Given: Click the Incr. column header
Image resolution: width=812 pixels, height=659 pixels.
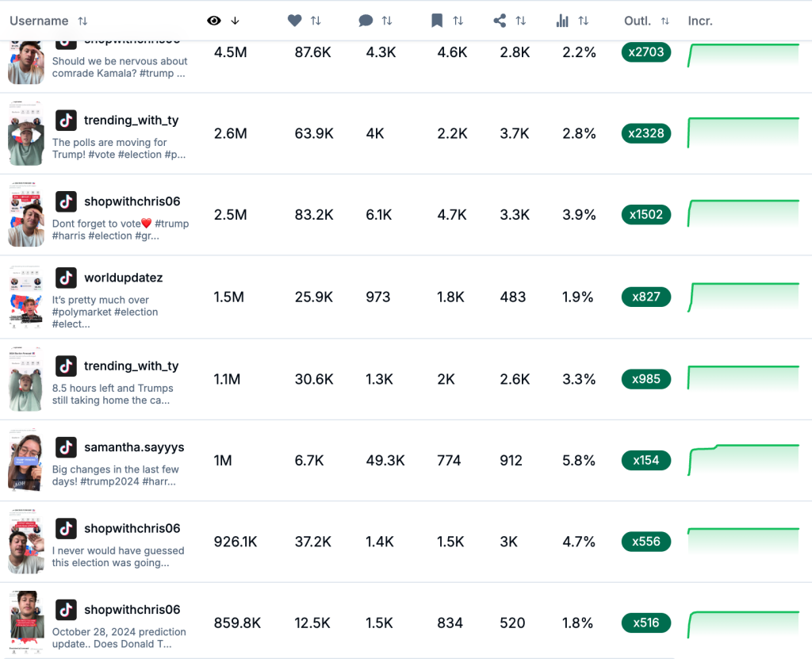Looking at the screenshot, I should (700, 21).
